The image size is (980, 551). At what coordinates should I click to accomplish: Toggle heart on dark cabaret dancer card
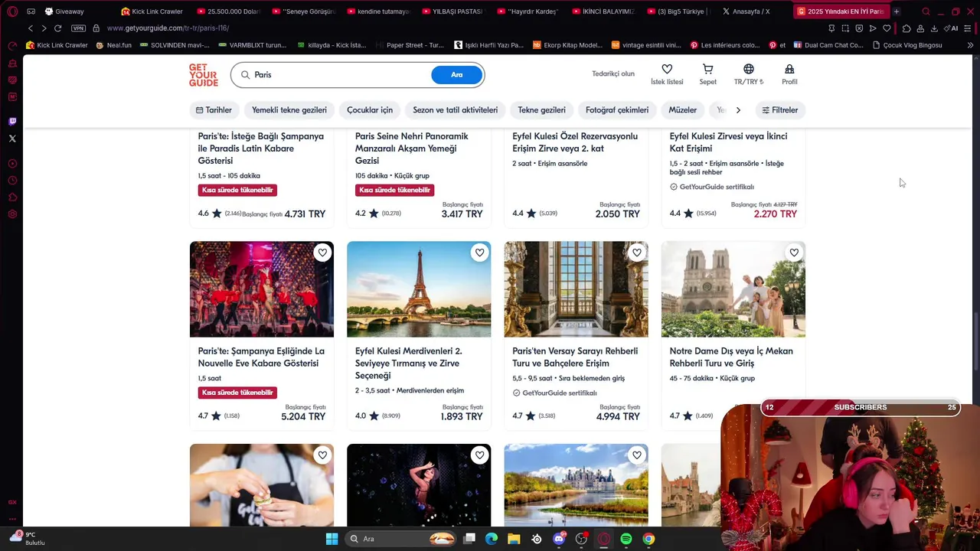[479, 455]
